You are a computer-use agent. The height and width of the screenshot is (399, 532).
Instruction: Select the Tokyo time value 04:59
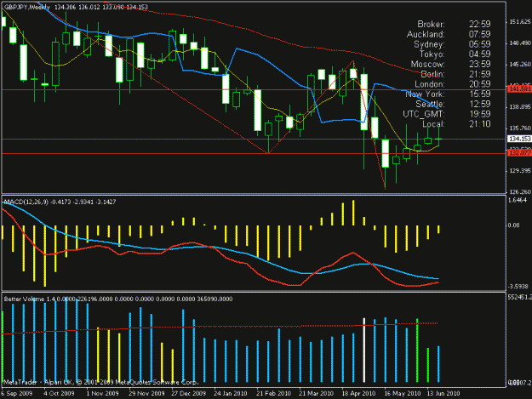479,54
